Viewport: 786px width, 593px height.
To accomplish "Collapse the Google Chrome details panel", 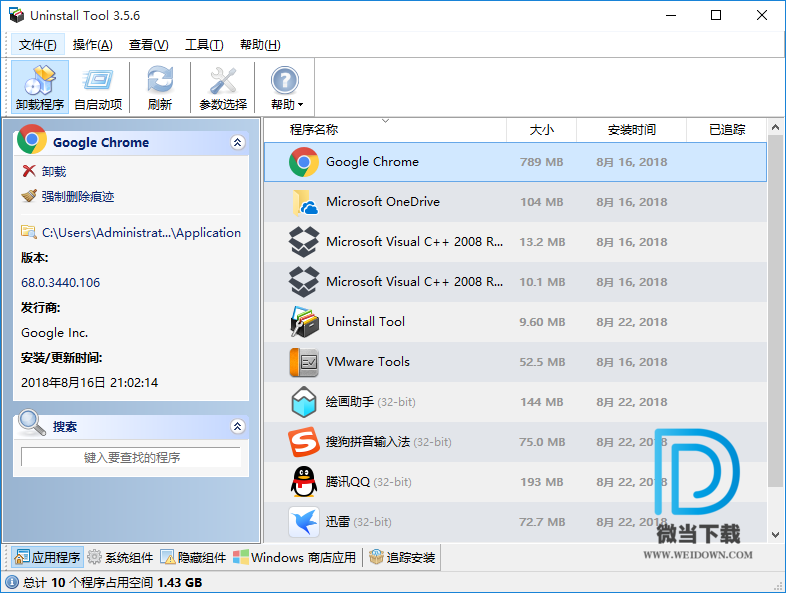I will click(x=238, y=142).
